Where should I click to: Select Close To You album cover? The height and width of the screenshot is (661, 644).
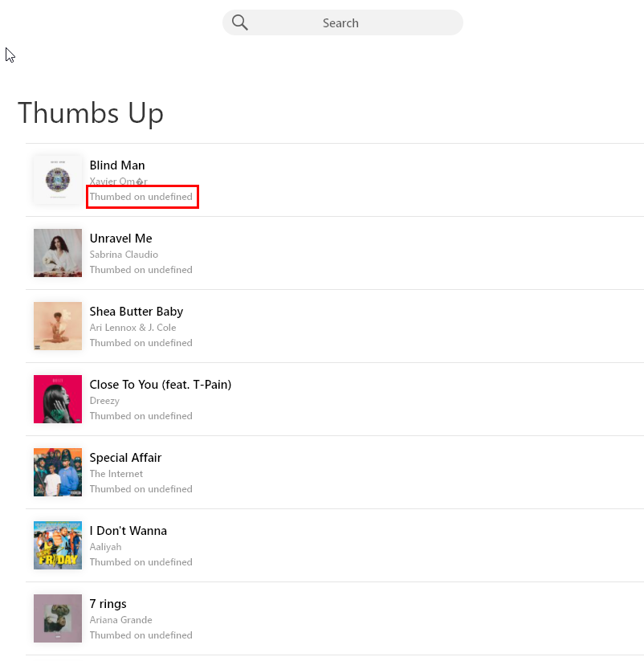coord(58,399)
